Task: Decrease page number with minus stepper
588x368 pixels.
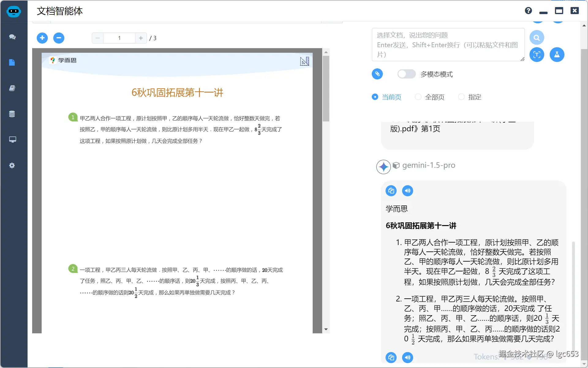Action: click(x=98, y=38)
